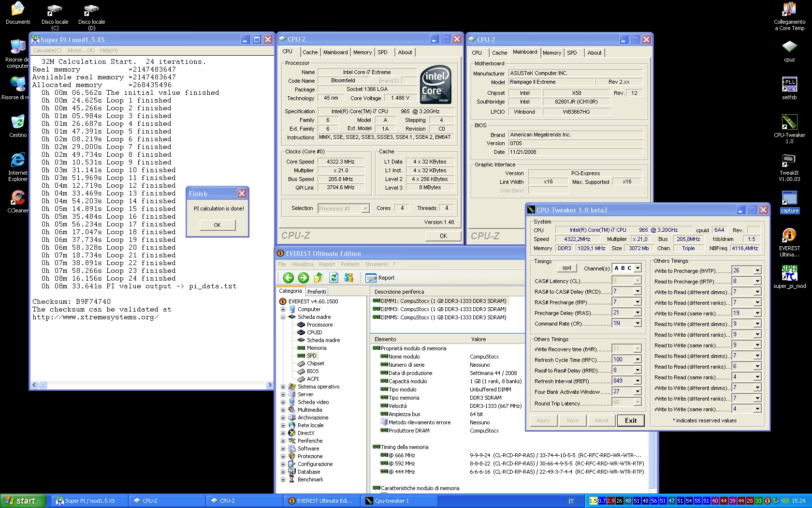Select DIMM3 CompuStocx device row
Viewport: 812px width, 508px height.
pos(439,309)
